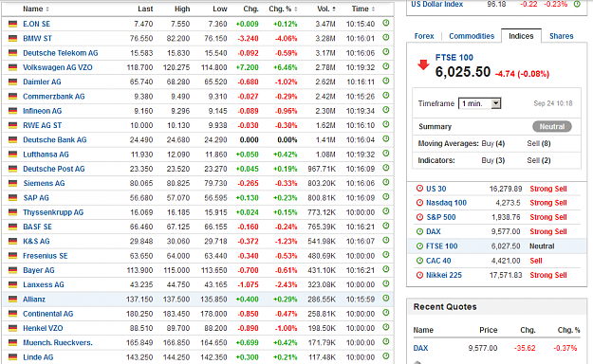Open the Muench. Rueckvers. link

[58, 343]
